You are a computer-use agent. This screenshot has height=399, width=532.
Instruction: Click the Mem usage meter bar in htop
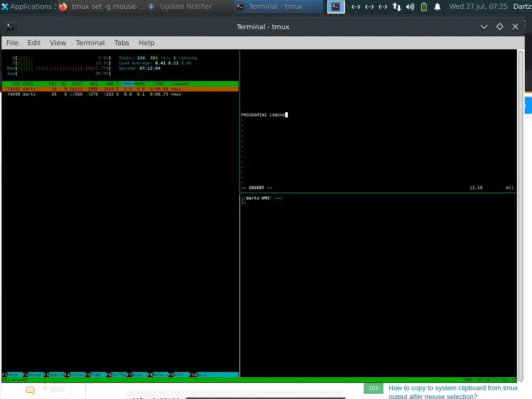point(59,68)
